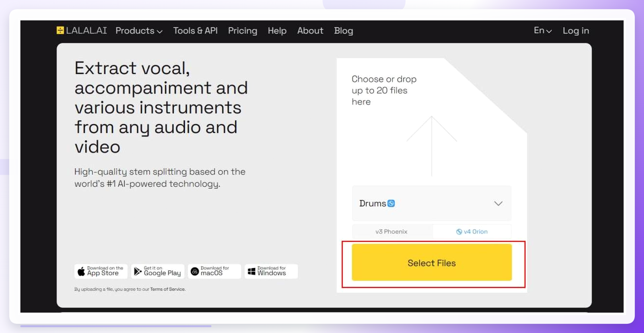Open the Blog link in navigation
The image size is (644, 333).
pos(343,31)
